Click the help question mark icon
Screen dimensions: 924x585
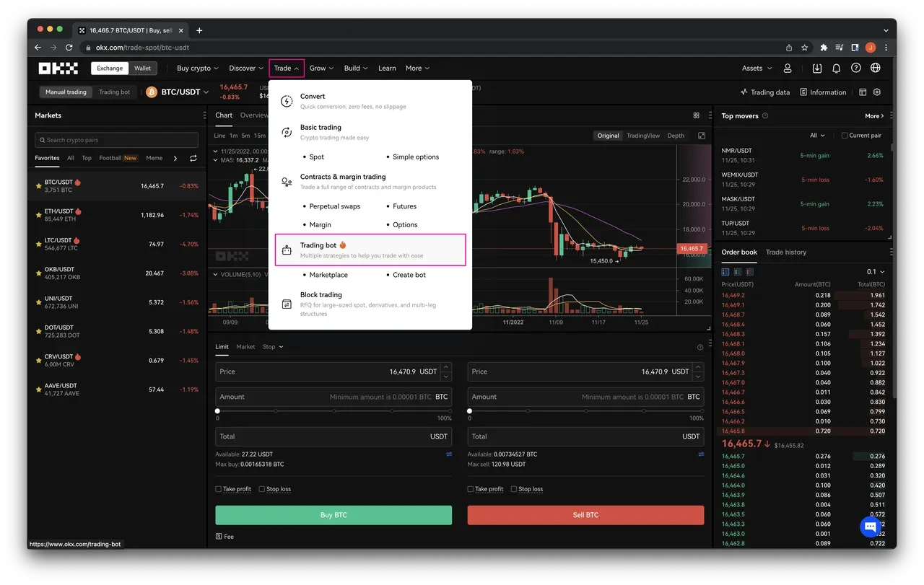[x=855, y=68]
